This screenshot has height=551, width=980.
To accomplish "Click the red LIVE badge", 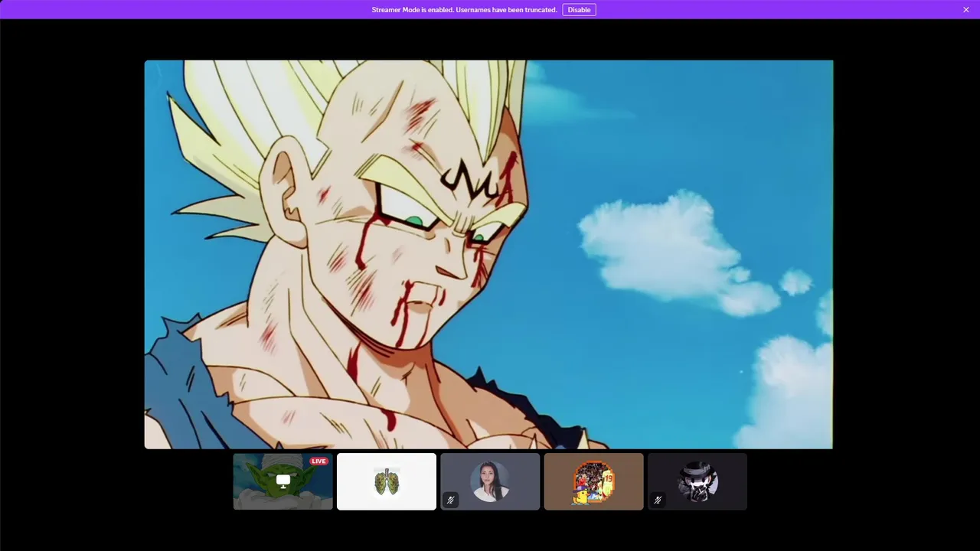I will pyautogui.click(x=318, y=461).
